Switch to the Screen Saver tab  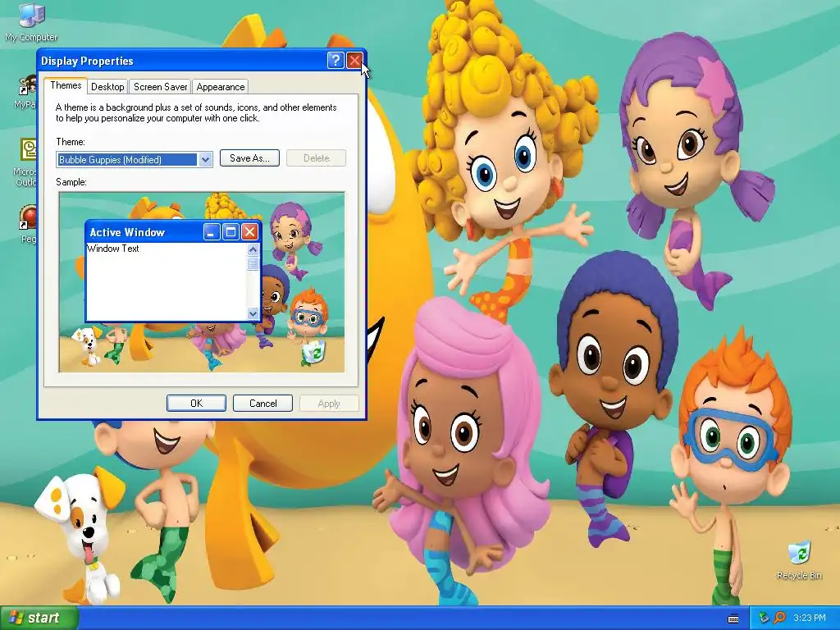click(160, 87)
